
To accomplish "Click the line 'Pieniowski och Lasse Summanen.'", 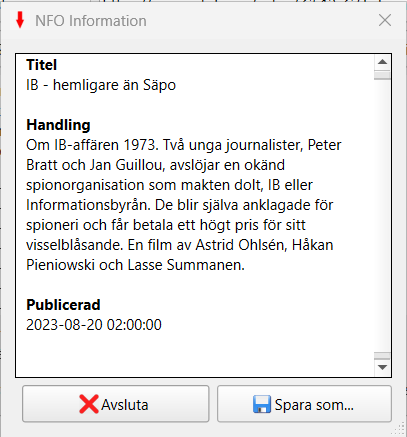I will [x=135, y=265].
